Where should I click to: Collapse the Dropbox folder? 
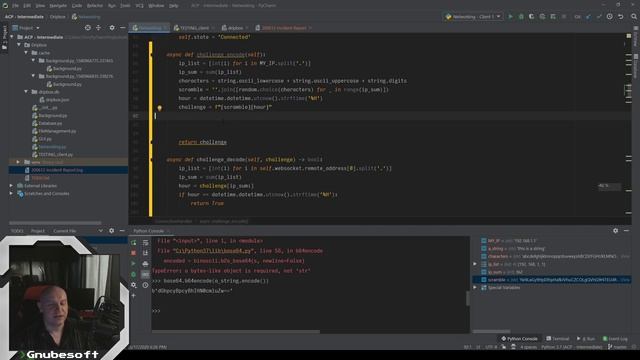click(x=19, y=45)
